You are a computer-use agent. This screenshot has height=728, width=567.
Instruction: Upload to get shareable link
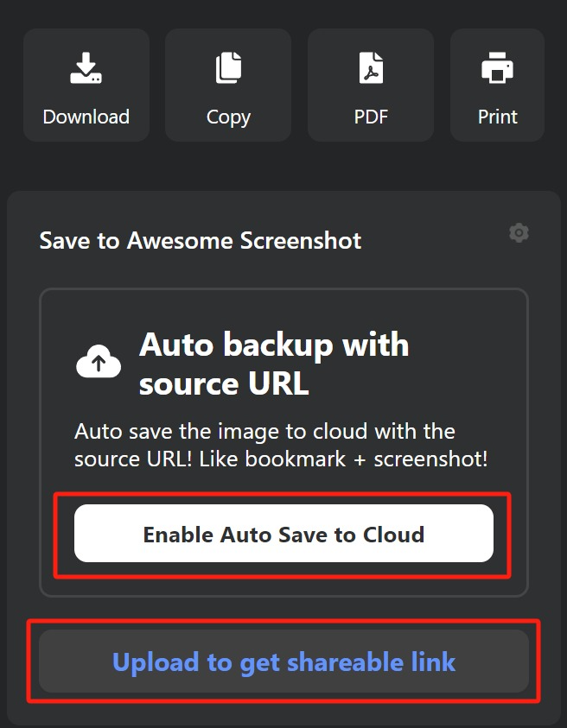click(x=283, y=662)
